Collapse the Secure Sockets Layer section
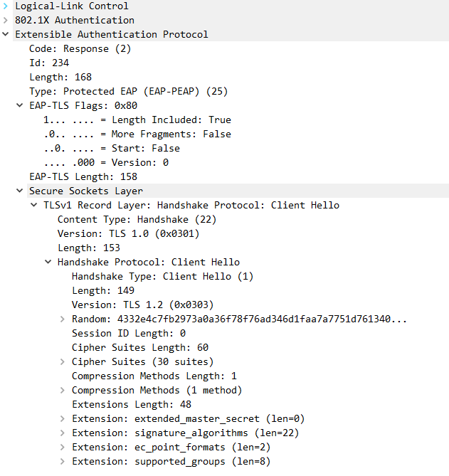 point(21,191)
